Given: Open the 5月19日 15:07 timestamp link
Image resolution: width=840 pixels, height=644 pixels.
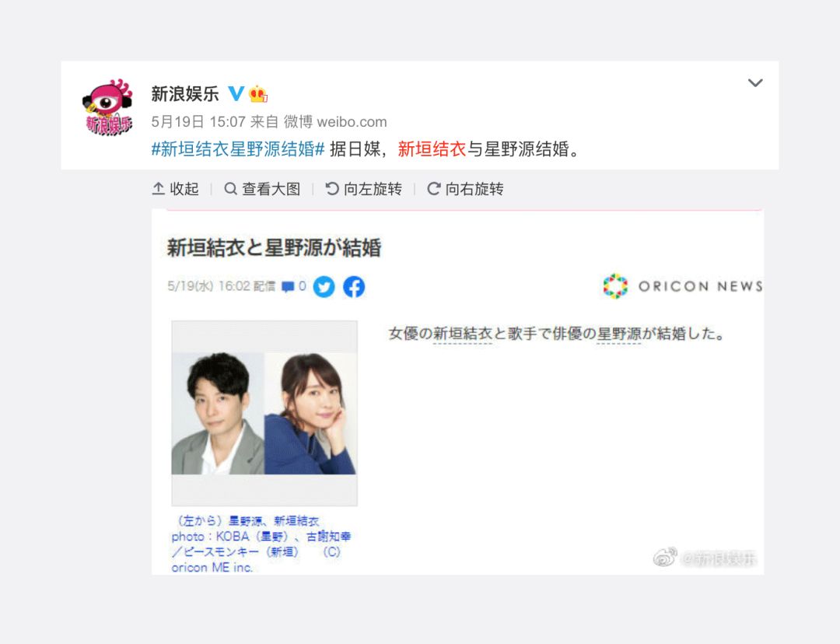Looking at the screenshot, I should pos(198,122).
